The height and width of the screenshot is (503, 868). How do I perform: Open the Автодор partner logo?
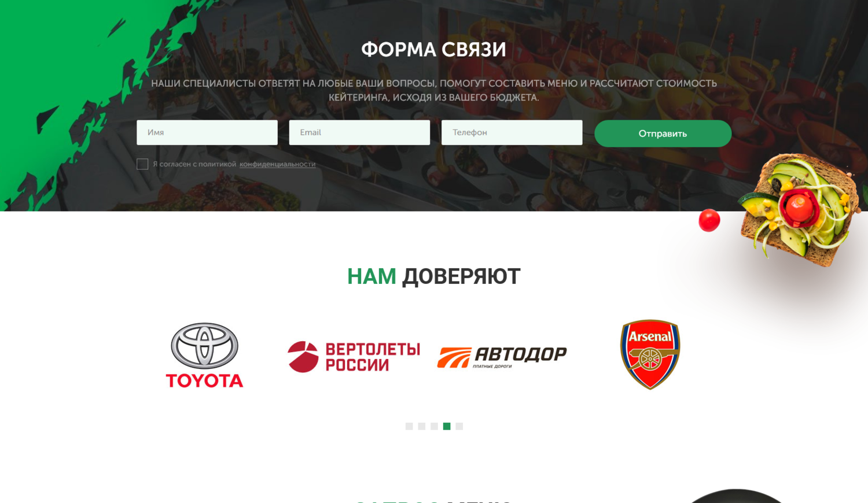pos(502,357)
